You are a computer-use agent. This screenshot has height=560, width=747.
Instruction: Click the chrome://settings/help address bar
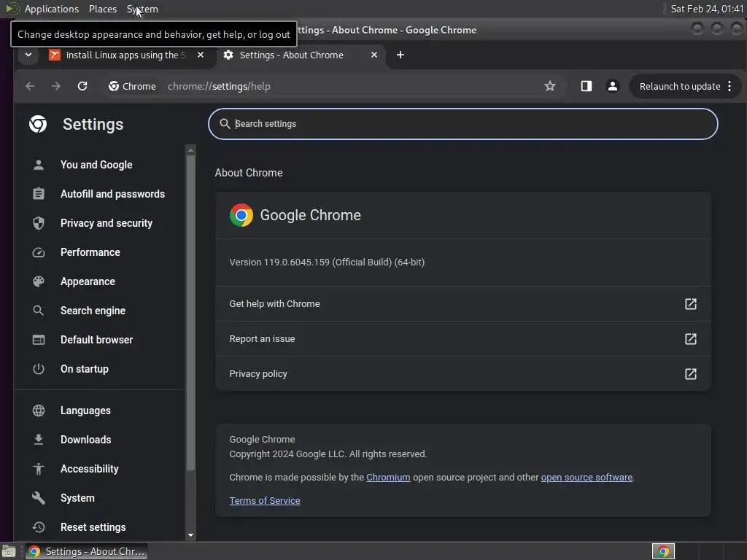[219, 86]
